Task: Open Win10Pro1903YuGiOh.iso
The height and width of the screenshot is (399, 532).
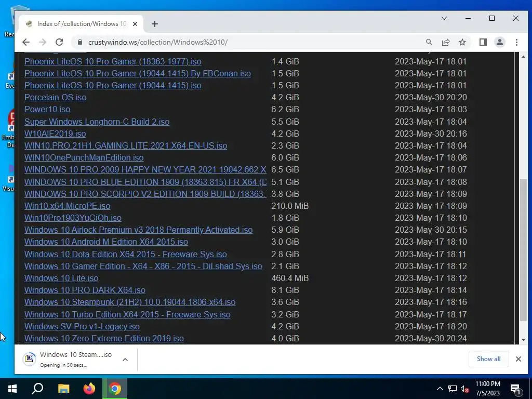Action: (73, 218)
